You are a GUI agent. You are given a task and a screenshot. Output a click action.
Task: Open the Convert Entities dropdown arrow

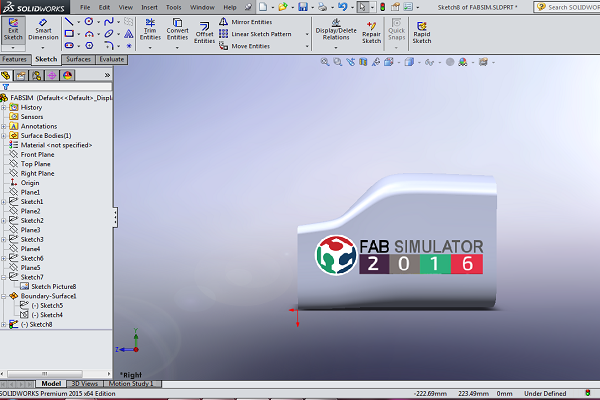[x=177, y=48]
